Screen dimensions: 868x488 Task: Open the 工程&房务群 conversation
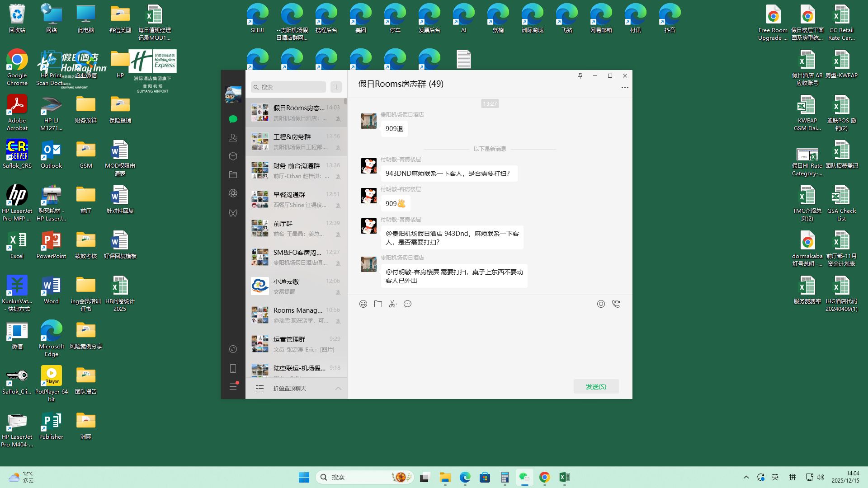coord(296,141)
